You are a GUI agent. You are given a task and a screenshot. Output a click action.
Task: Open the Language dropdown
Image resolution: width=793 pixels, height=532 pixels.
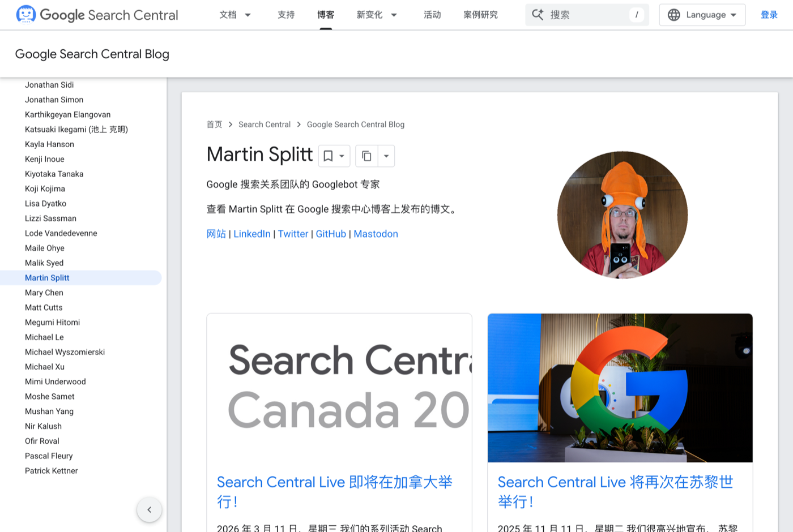(702, 15)
